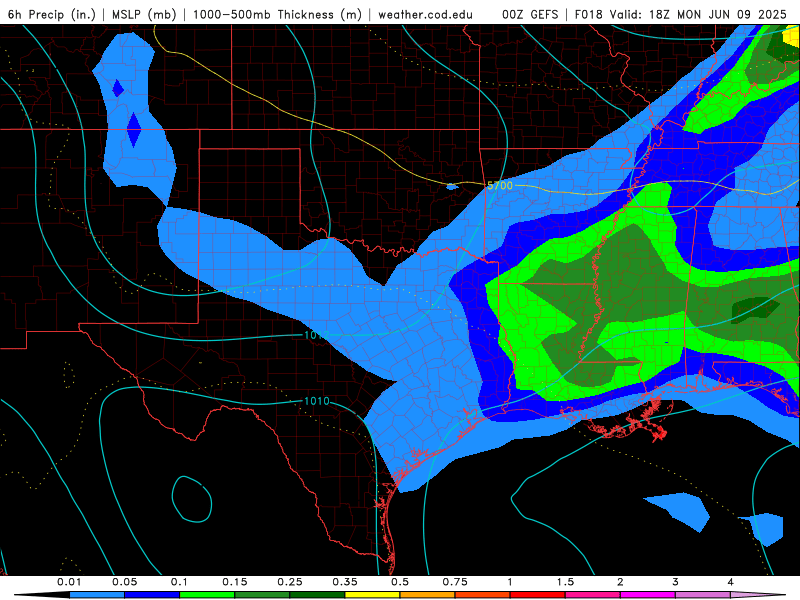Click the '00Z GEFS' model run label
The width and height of the screenshot is (800, 600).
coord(531,15)
